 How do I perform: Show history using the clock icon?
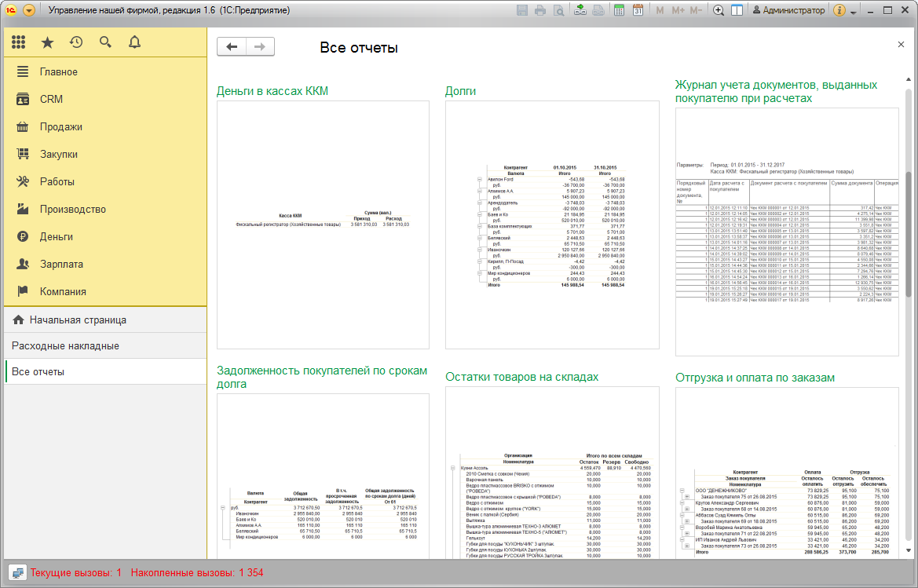tap(76, 42)
